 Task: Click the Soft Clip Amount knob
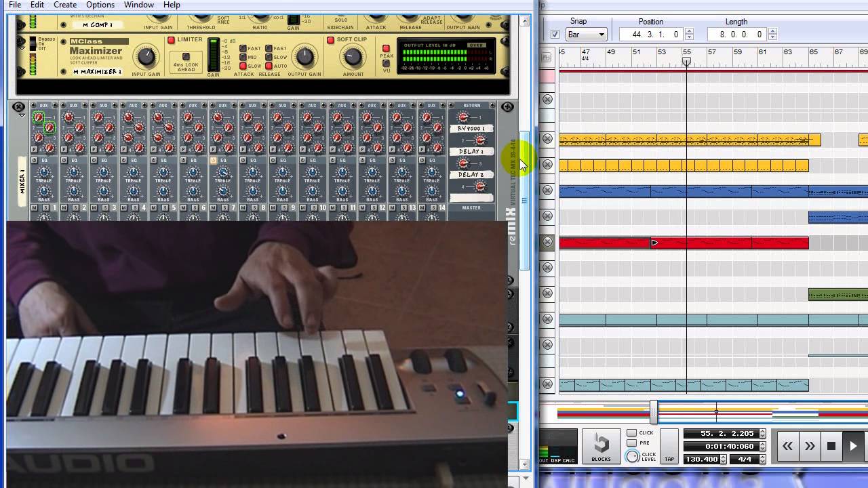[353, 58]
